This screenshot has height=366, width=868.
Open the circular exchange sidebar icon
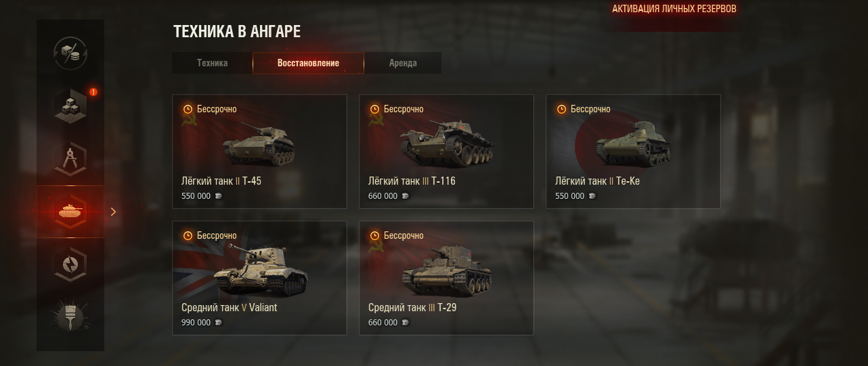[x=70, y=265]
